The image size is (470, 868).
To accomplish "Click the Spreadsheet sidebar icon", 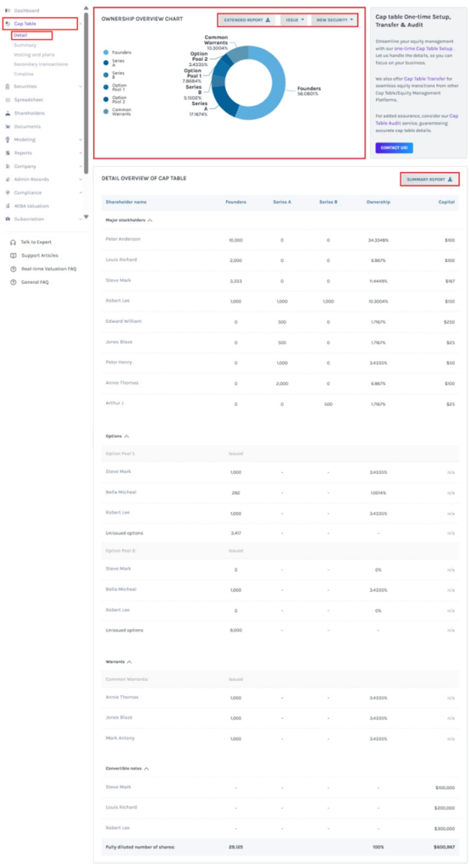I will click(8, 100).
